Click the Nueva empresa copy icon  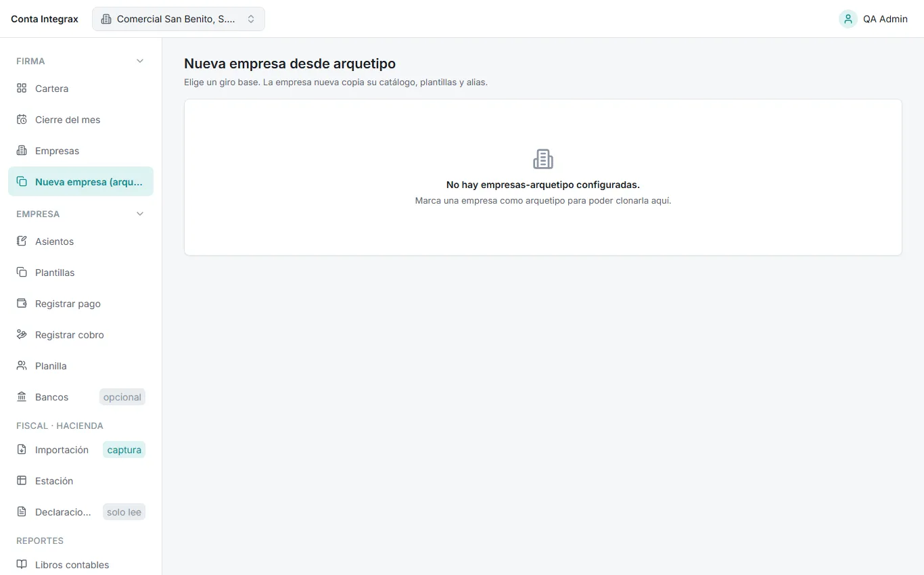click(22, 182)
